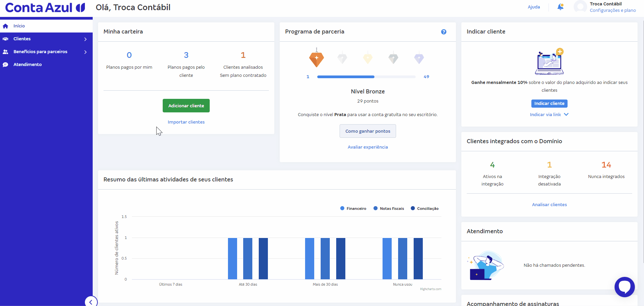Click the 4 Ativos na integração count

(x=492, y=165)
